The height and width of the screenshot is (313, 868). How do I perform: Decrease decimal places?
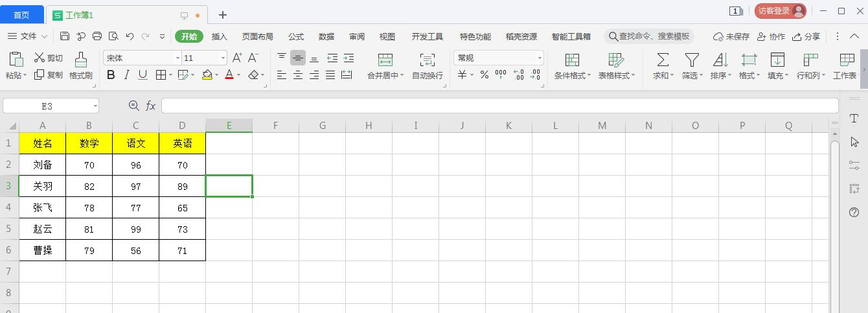click(535, 75)
